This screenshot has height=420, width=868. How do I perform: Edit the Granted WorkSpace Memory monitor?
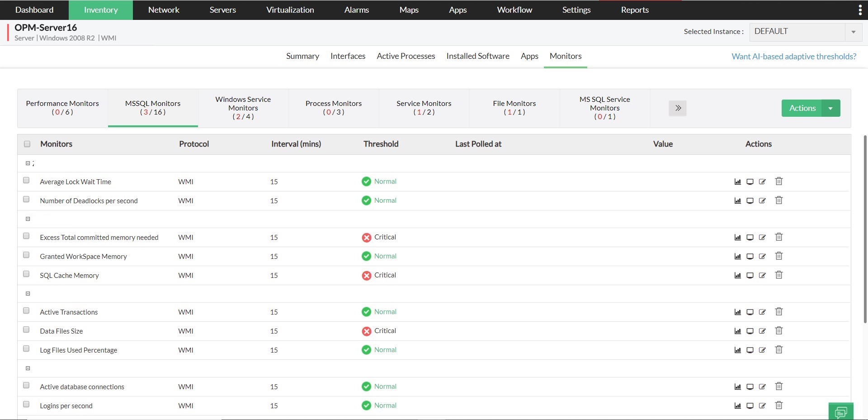762,256
